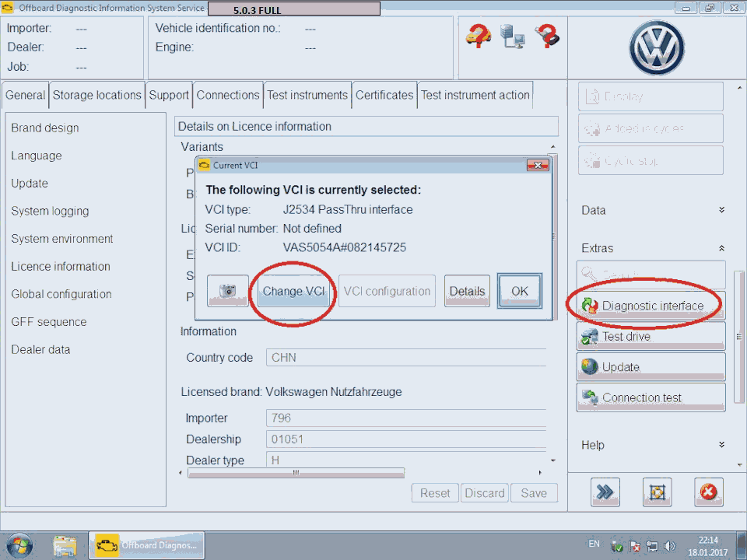Select System logging in the left list
747x560 pixels.
point(50,211)
